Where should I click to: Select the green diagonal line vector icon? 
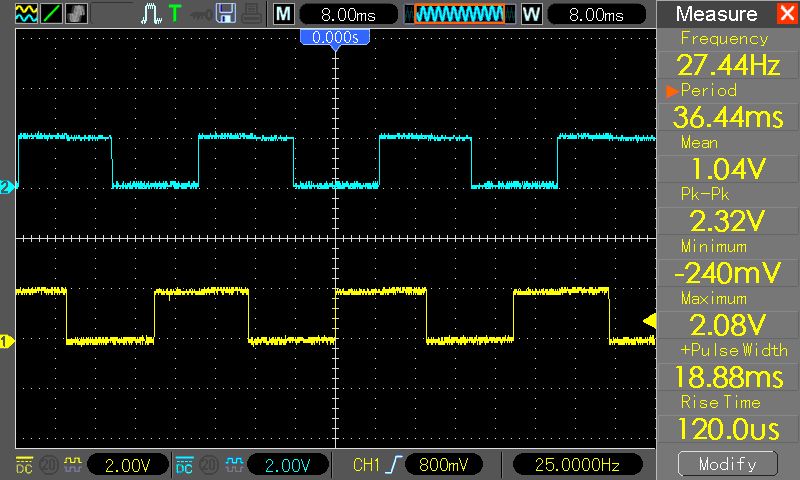coord(52,14)
